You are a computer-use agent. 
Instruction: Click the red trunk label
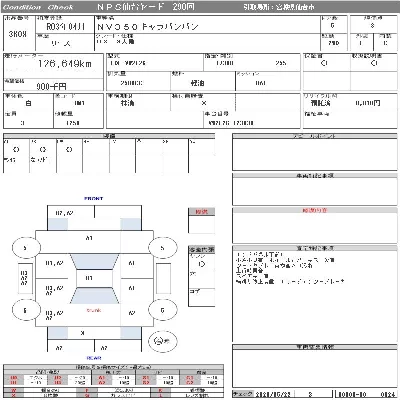click(94, 310)
